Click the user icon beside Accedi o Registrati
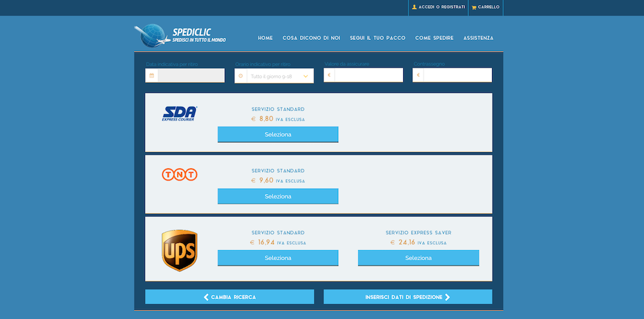Viewport: 644px width, 319px height. [414, 7]
